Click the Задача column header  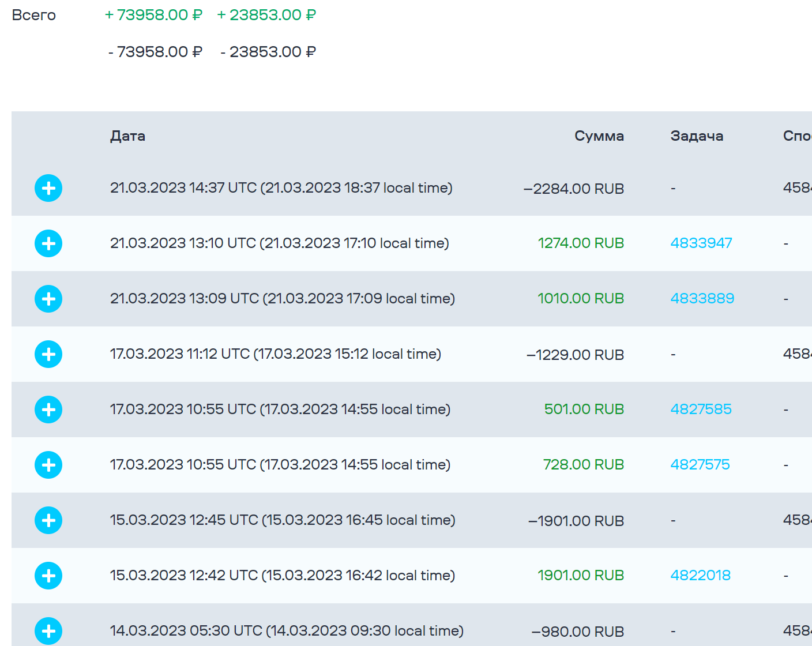pyautogui.click(x=697, y=136)
